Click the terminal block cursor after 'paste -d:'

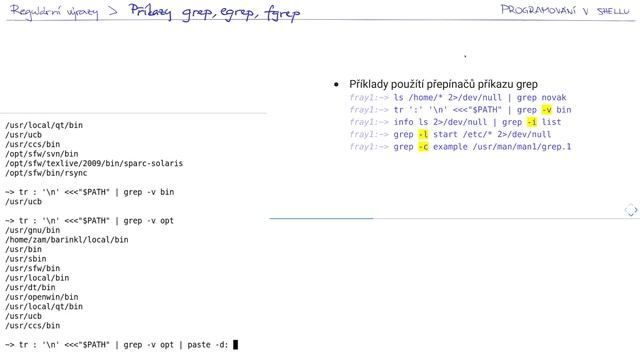[236, 345]
